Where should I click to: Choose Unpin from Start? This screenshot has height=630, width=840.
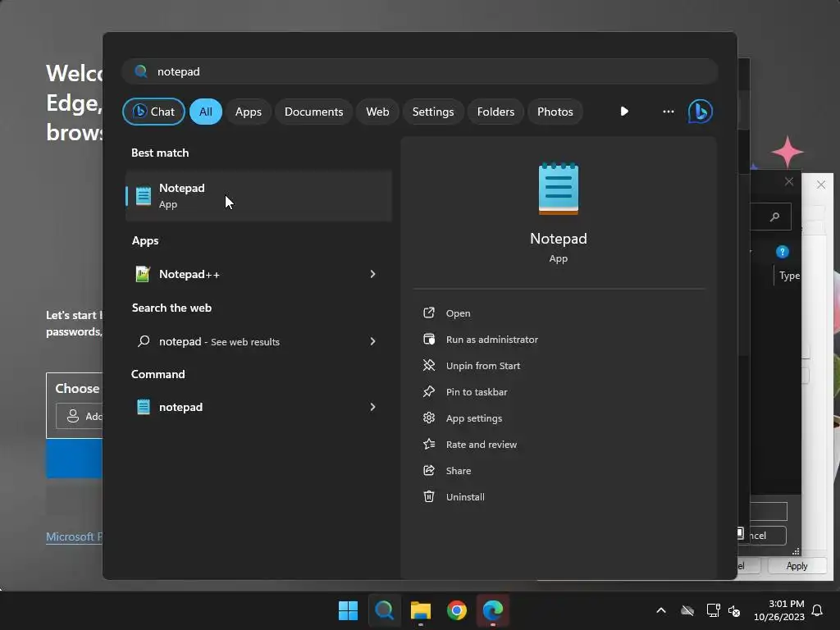point(482,366)
